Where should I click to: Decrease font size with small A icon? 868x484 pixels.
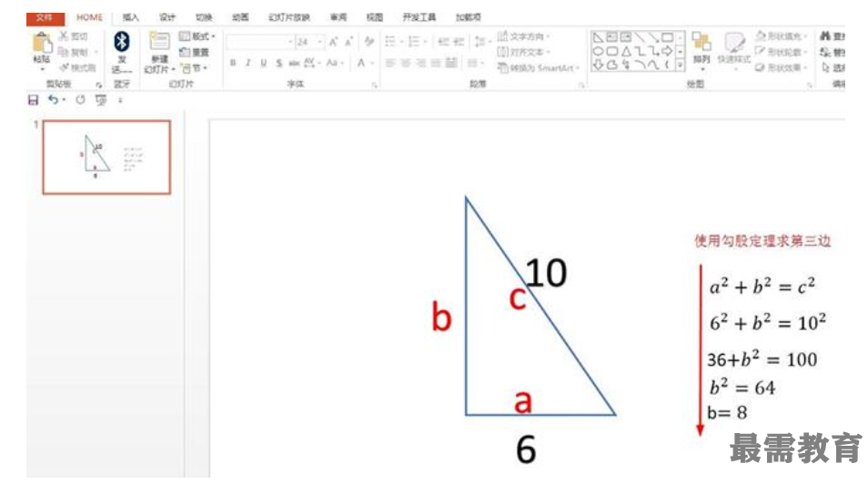[x=348, y=42]
